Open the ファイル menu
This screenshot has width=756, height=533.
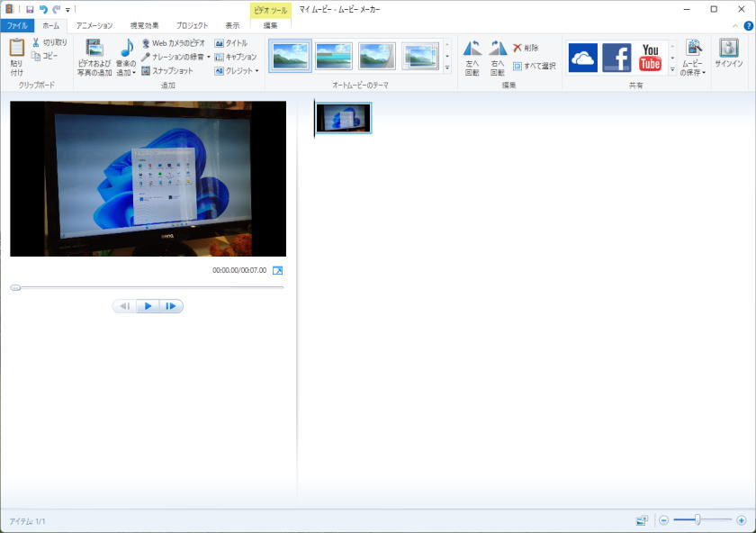(17, 26)
